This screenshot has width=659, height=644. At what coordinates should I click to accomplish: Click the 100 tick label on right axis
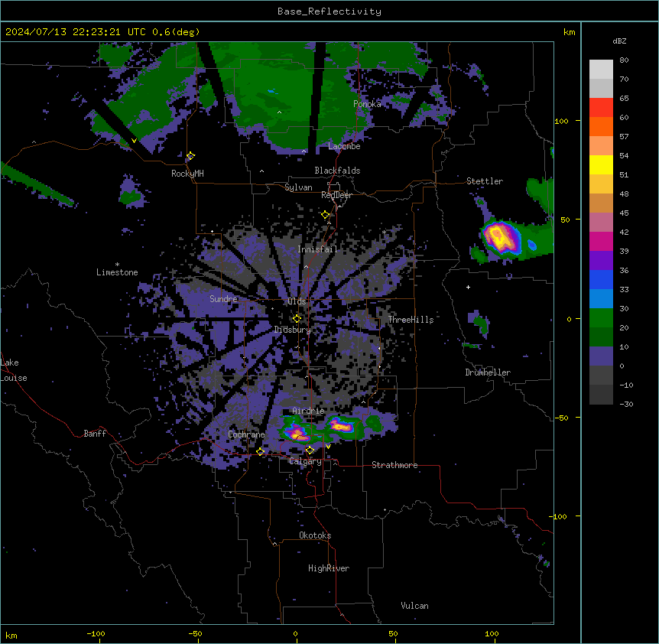click(561, 121)
